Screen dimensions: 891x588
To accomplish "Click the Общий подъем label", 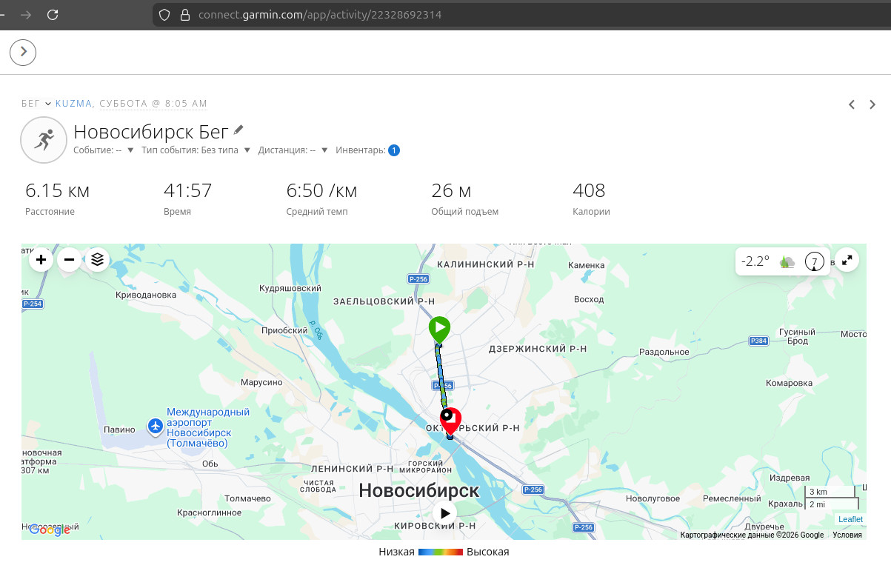I will click(x=464, y=212).
